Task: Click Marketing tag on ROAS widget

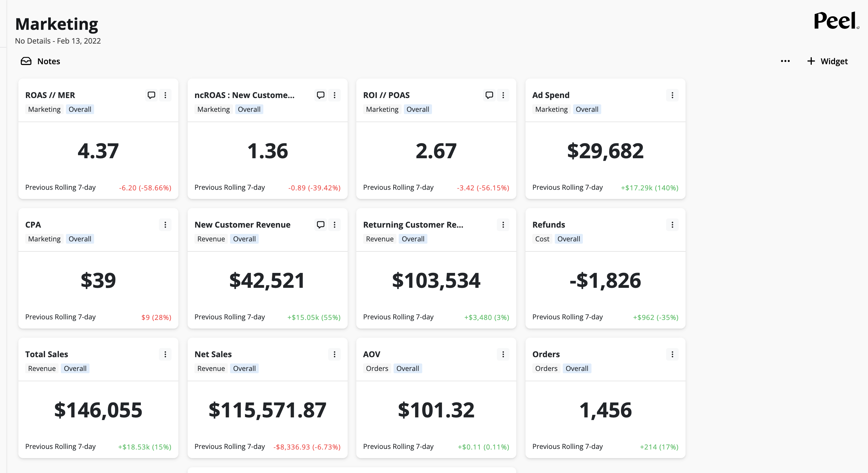Action: (x=44, y=110)
